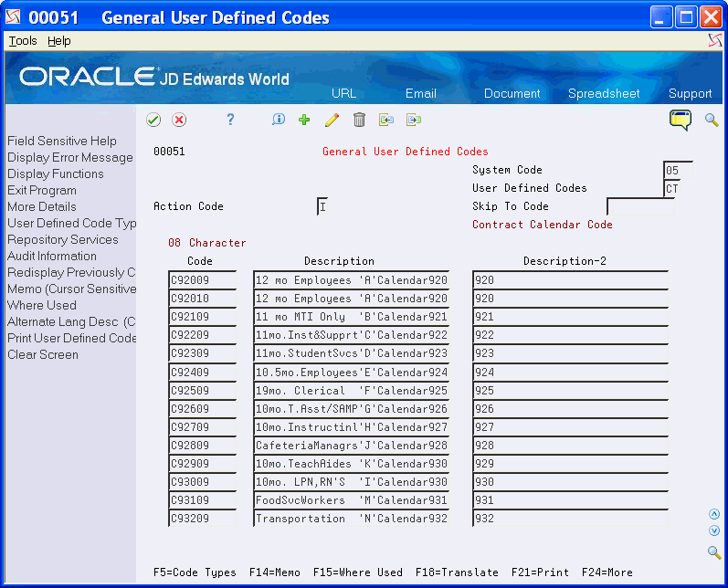The width and height of the screenshot is (728, 588).
Task: Click the previous record arrow icon
Action: [x=385, y=120]
